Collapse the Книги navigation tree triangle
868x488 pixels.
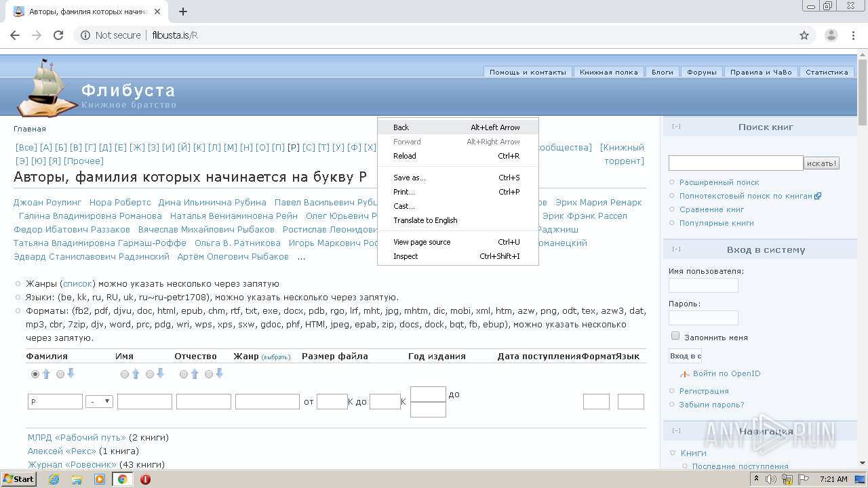(x=673, y=453)
